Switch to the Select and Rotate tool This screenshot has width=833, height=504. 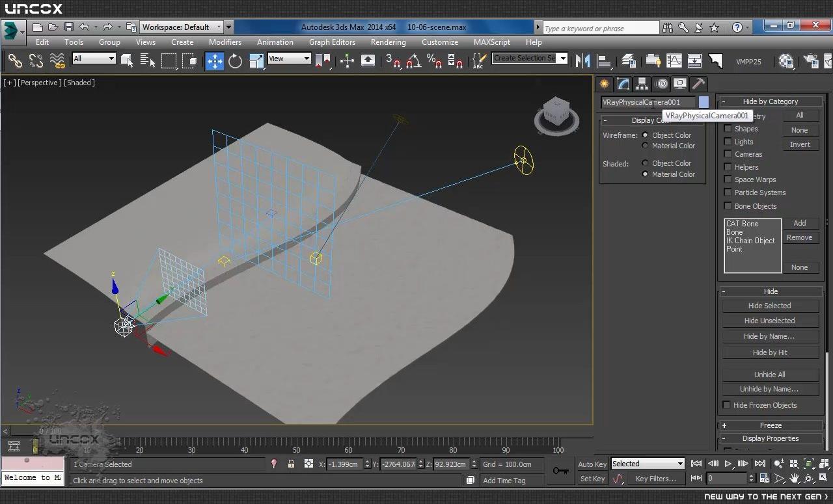(235, 61)
